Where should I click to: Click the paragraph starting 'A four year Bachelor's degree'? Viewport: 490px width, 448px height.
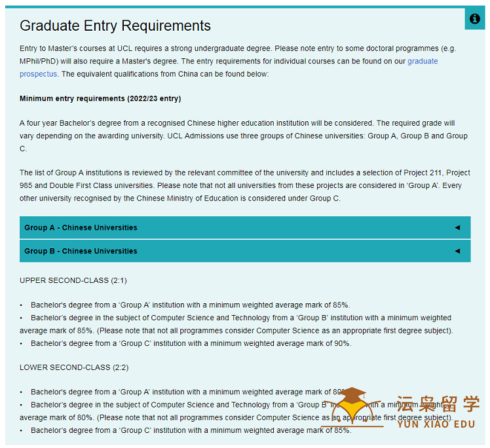[x=244, y=136]
